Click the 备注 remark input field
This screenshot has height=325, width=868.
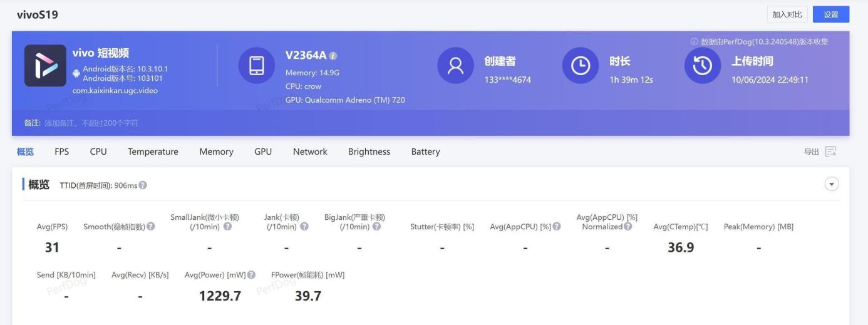click(91, 123)
